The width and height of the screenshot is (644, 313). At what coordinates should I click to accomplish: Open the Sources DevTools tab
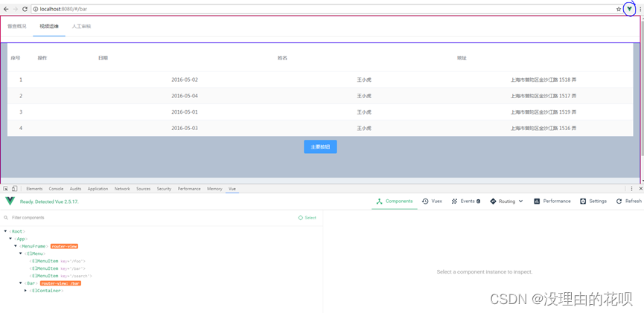tap(144, 189)
